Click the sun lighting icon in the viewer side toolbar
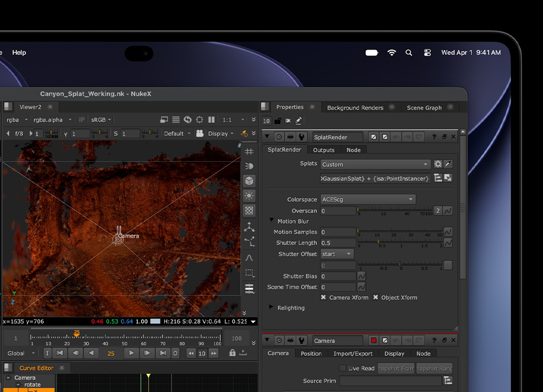543x392 pixels. 249,195
